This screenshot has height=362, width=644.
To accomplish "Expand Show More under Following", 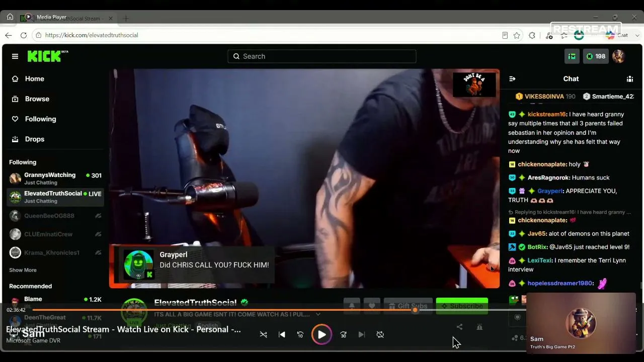I will coord(23,270).
